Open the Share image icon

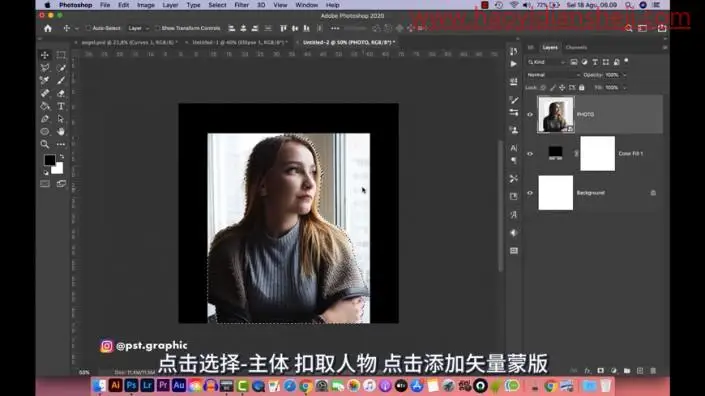(661, 28)
